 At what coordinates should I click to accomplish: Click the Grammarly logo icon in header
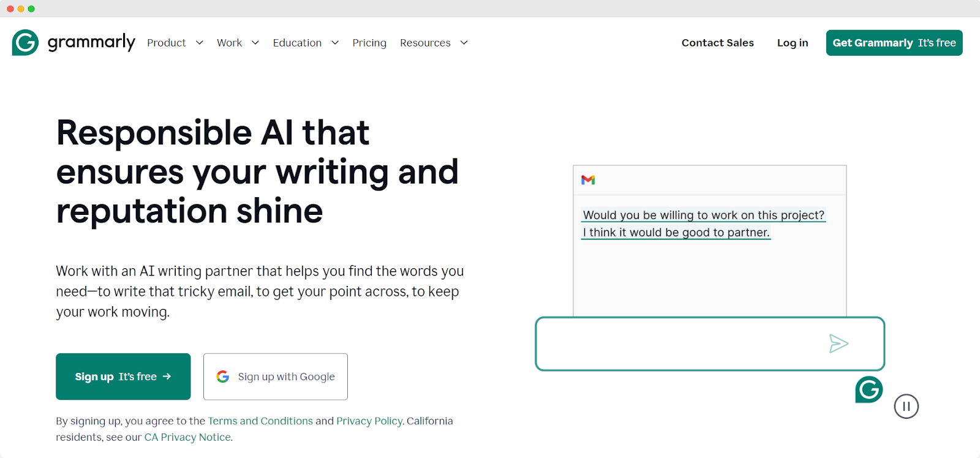coord(25,43)
